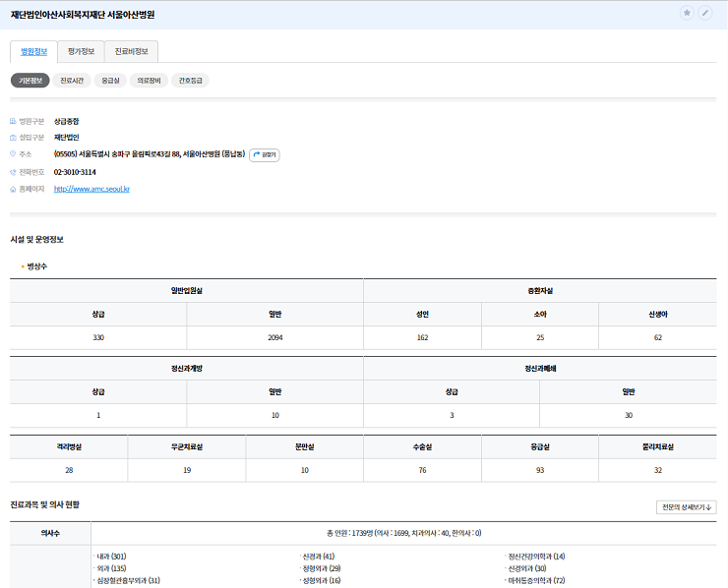The height and width of the screenshot is (588, 728).
Task: Click the 총 인원 1739명 summary text
Action: 404,533
